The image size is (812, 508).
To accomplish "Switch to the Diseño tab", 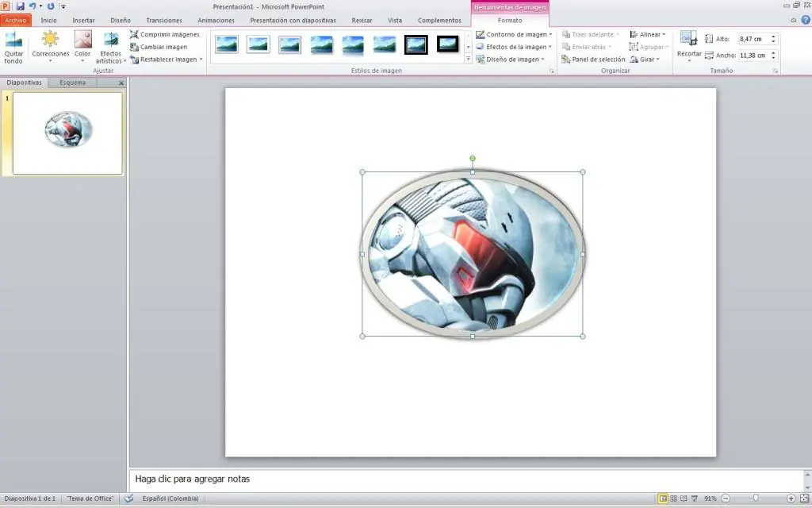I will point(121,20).
